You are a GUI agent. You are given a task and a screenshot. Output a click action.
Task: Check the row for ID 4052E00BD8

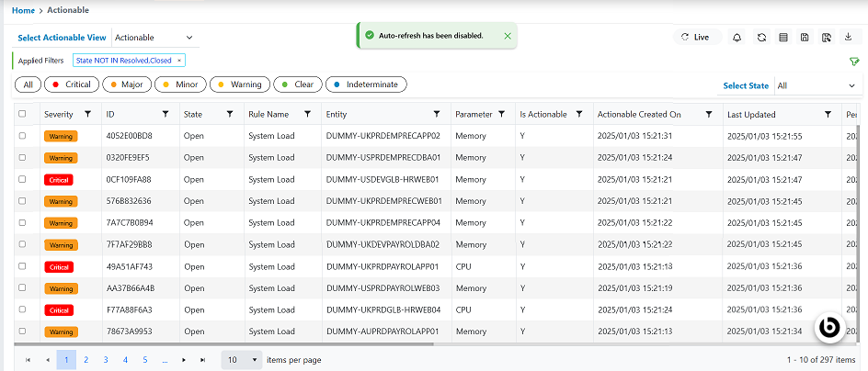tap(23, 136)
